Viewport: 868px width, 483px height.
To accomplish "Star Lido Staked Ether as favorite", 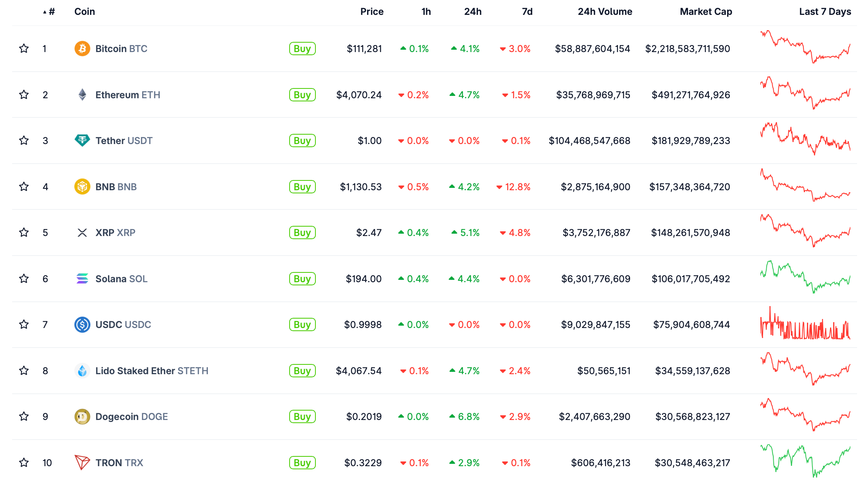I will [x=24, y=371].
